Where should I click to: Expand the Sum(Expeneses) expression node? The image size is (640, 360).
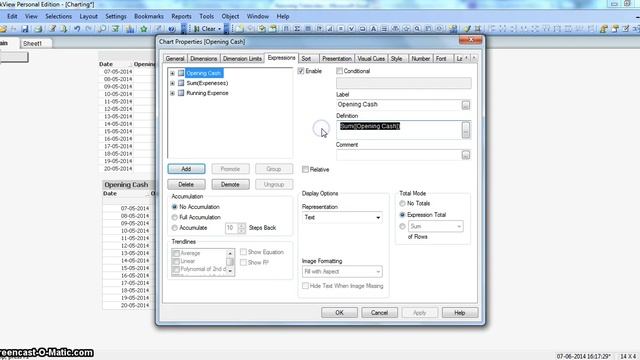[172, 83]
